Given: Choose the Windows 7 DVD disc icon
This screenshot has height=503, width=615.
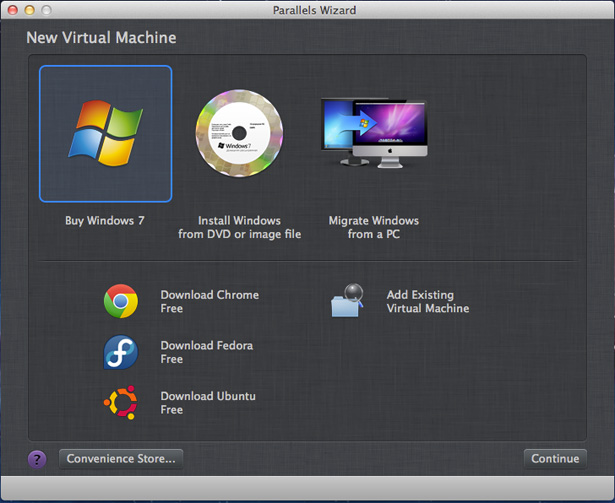Looking at the screenshot, I should coord(239,133).
